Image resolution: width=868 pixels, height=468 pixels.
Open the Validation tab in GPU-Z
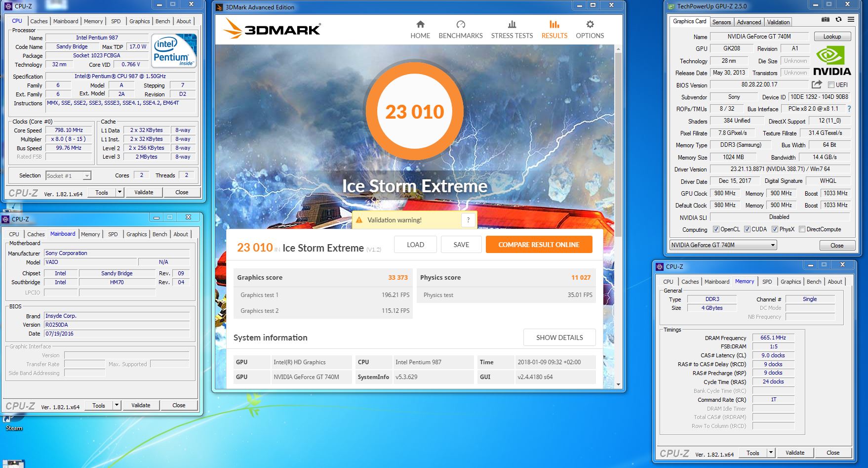778,22
